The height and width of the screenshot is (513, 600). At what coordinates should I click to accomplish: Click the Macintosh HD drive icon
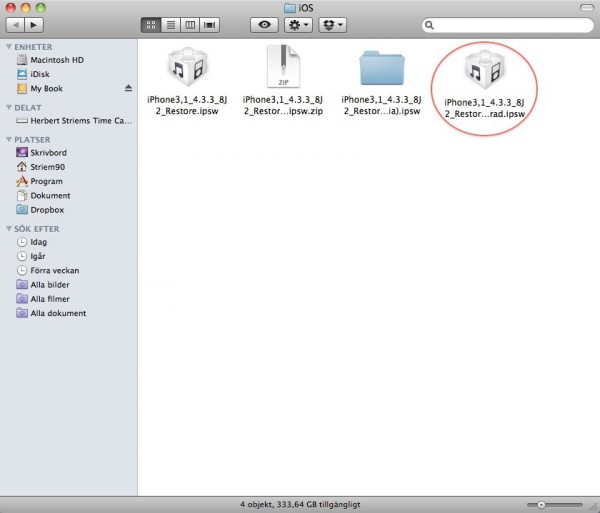coord(22,60)
